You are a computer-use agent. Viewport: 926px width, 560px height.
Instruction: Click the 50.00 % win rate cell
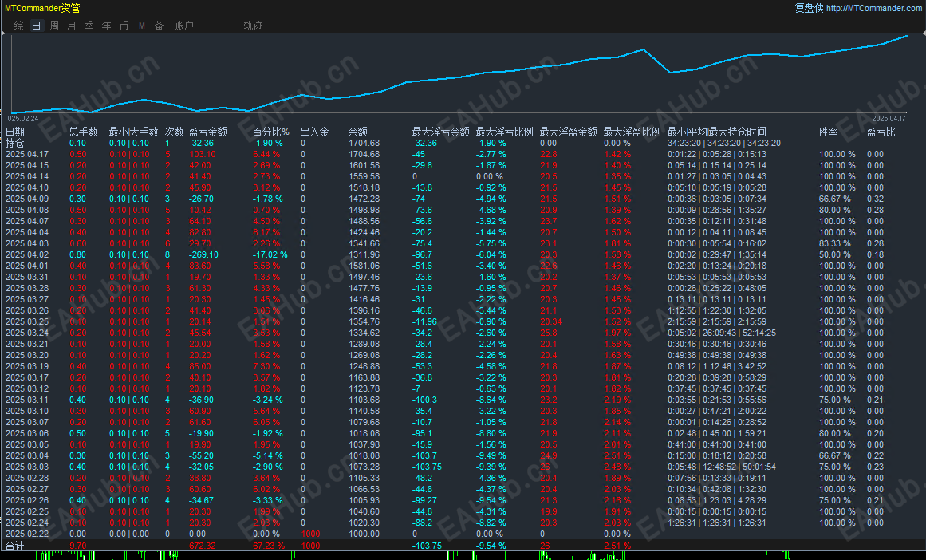click(x=835, y=254)
